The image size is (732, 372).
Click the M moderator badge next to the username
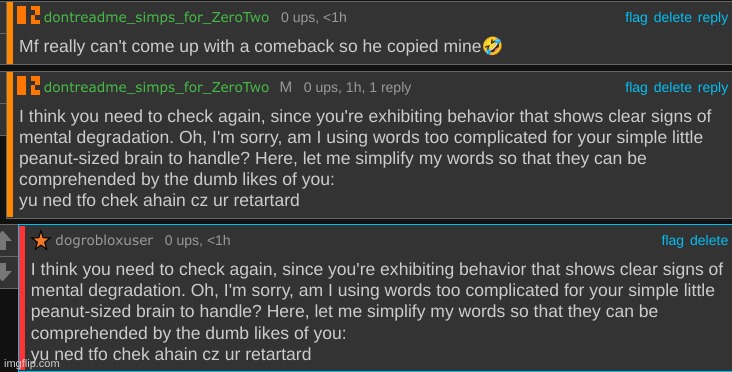(286, 87)
